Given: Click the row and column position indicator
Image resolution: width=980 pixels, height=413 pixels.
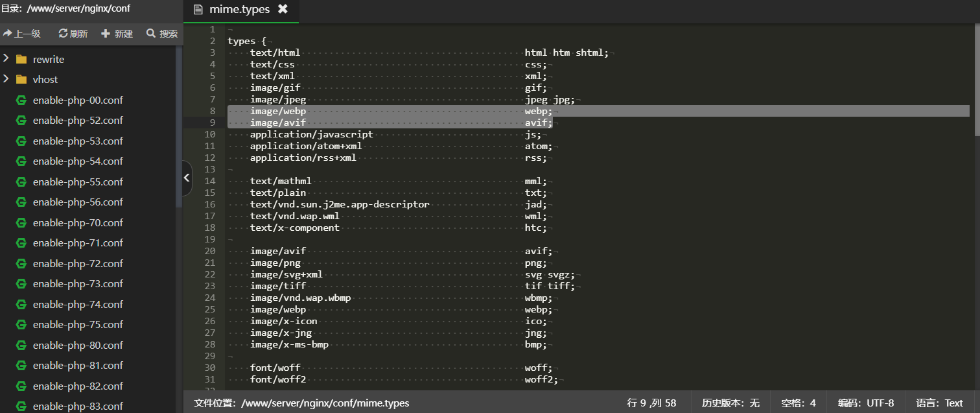Looking at the screenshot, I should click(651, 403).
